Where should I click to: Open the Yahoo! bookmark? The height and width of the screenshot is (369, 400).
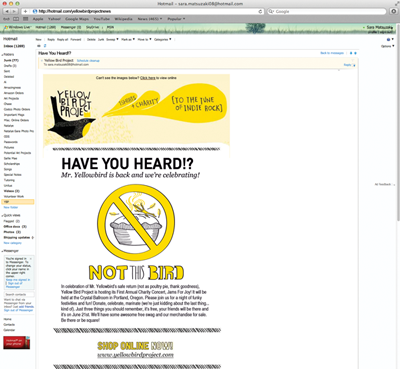54,19
